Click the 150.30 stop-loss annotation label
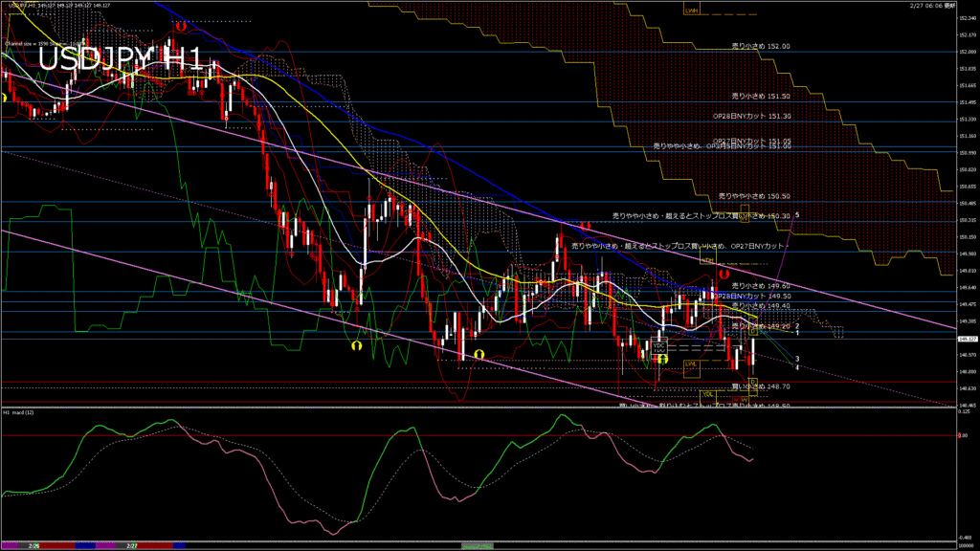Screen dimensions: 980x551 click(701, 216)
